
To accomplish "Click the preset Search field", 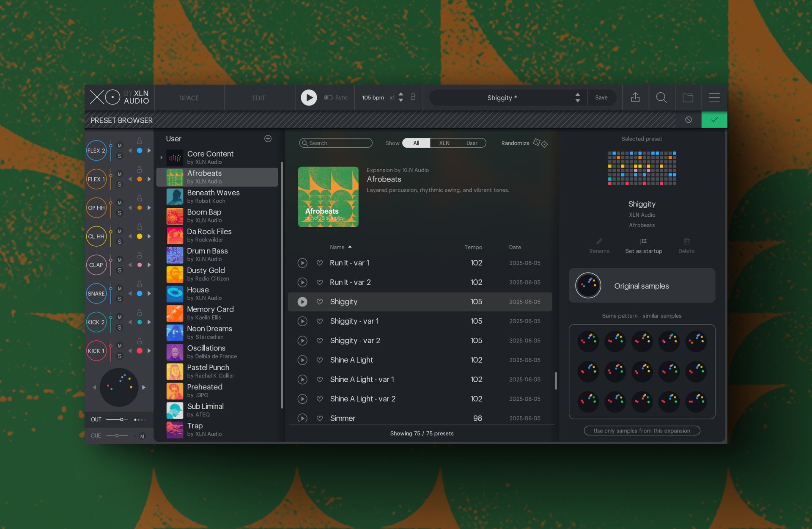I will point(336,143).
